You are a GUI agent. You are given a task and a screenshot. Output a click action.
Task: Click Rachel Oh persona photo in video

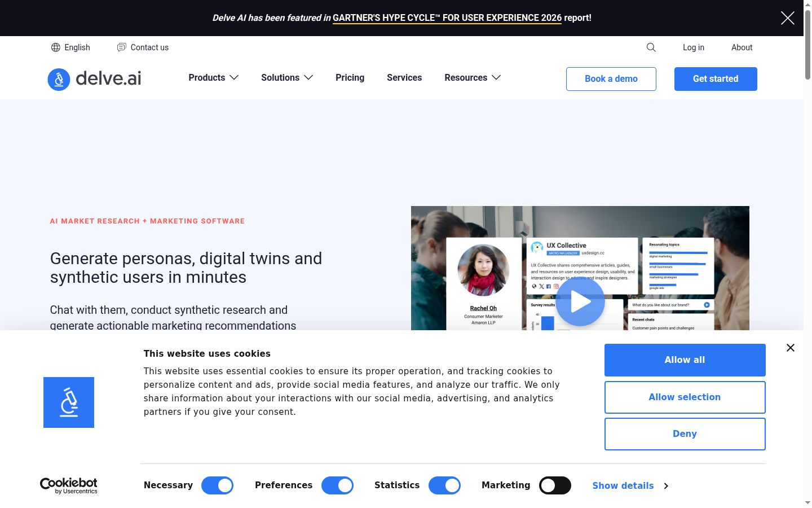click(x=483, y=270)
